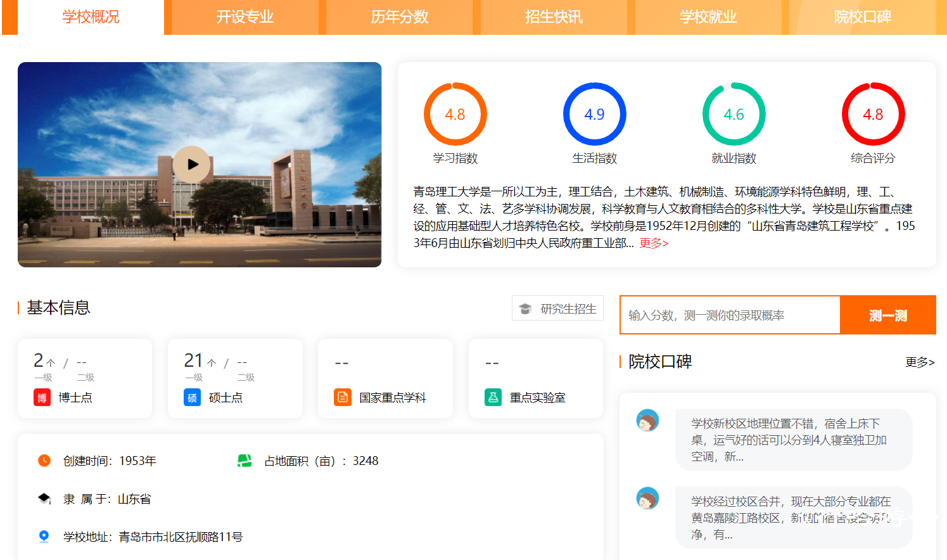Select the 占地面积（亩）: 3248 text
This screenshot has width=947, height=560.
coord(321,461)
